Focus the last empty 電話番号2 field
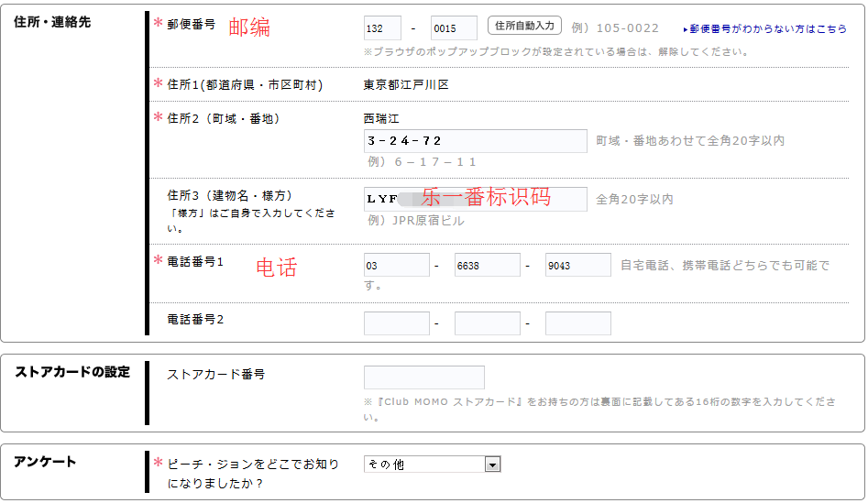 577,323
